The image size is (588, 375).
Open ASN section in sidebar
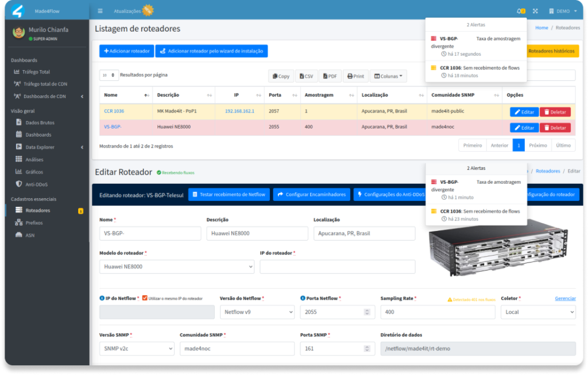(30, 235)
